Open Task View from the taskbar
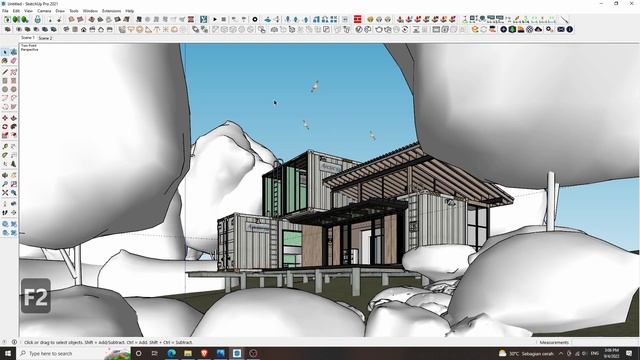The width and height of the screenshot is (640, 360). click(155, 353)
